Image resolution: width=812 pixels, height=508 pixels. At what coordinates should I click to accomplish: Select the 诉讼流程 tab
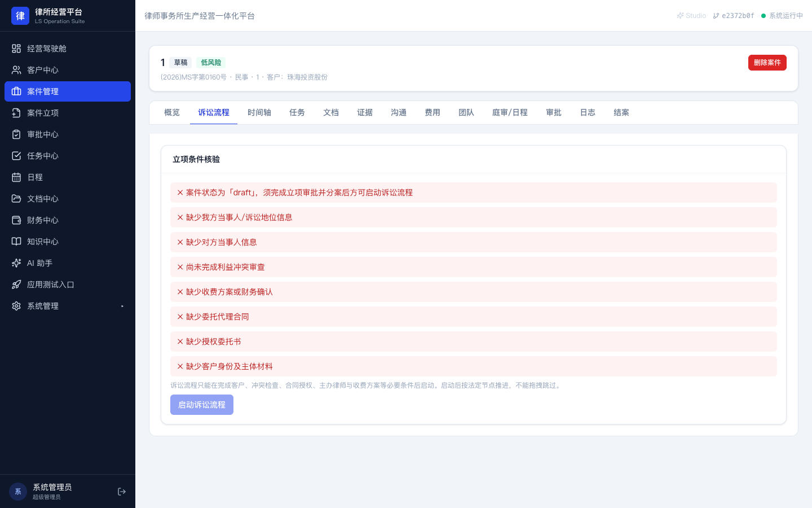214,113
